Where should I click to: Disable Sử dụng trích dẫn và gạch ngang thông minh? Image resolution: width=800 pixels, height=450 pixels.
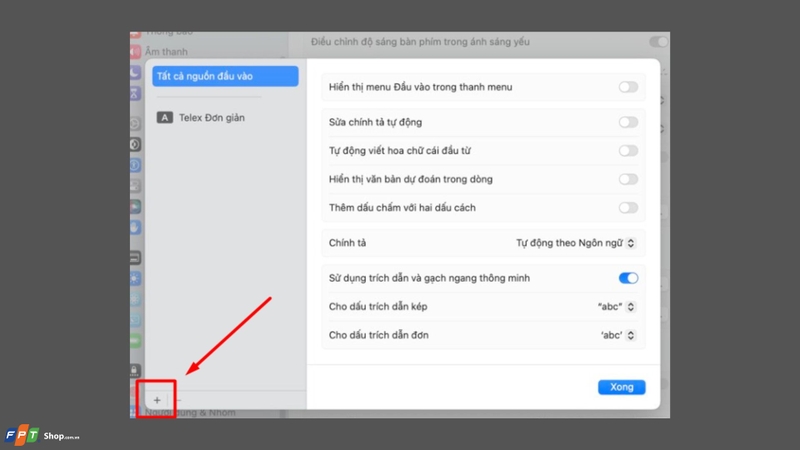pyautogui.click(x=628, y=278)
